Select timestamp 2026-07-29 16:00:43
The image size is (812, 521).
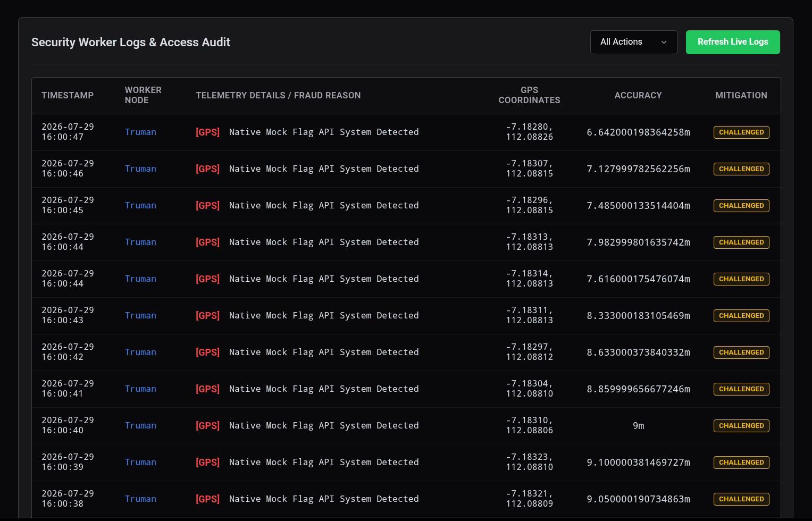(68, 315)
